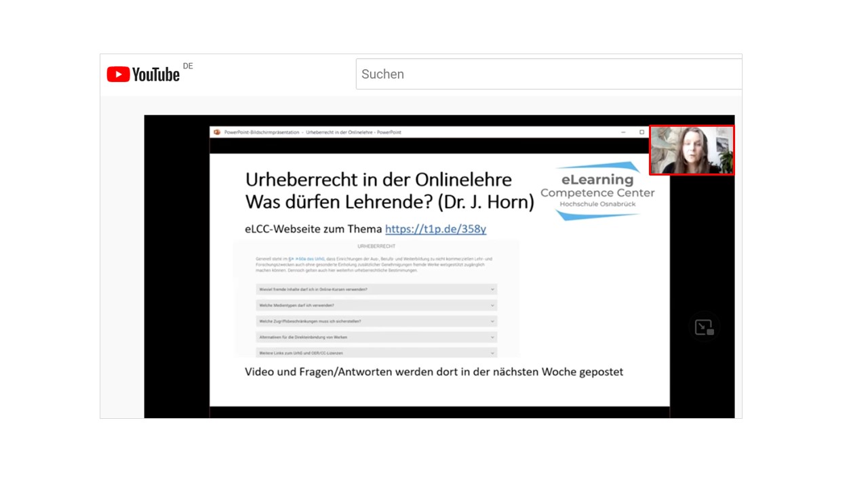This screenshot has width=868, height=488.
Task: Click the YouTube logo to go home
Action: click(x=143, y=75)
